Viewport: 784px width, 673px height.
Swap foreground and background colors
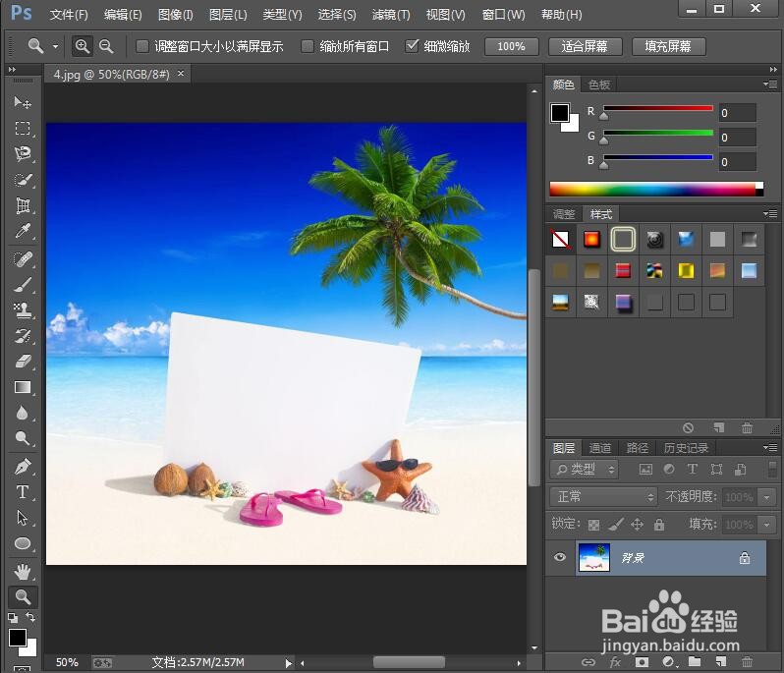31,618
